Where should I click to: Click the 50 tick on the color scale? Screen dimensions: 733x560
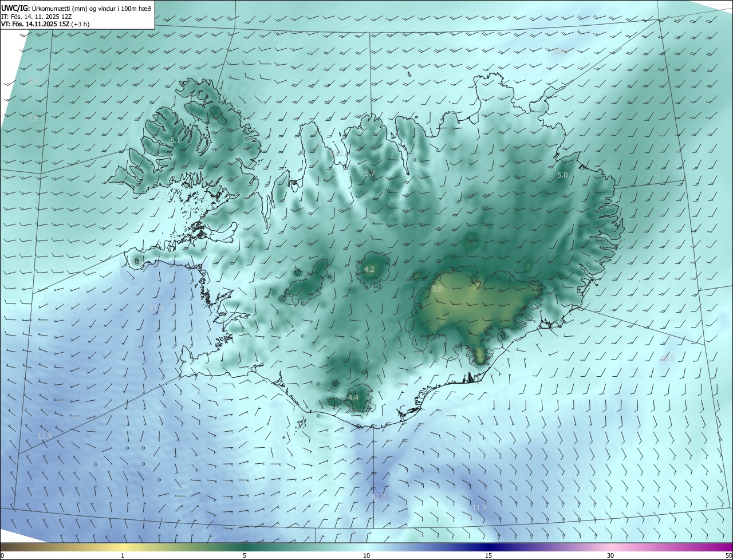(x=728, y=555)
